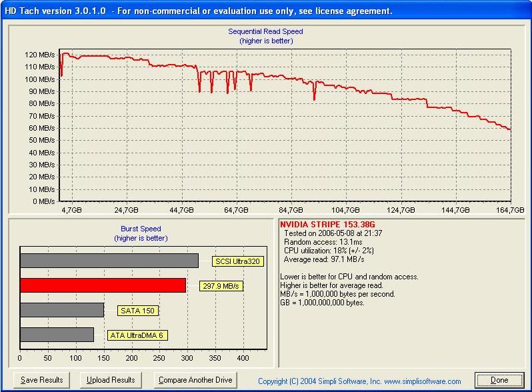Click the CPU utilization 18% text
Image resolution: width=532 pixels, height=392 pixels.
tap(329, 251)
